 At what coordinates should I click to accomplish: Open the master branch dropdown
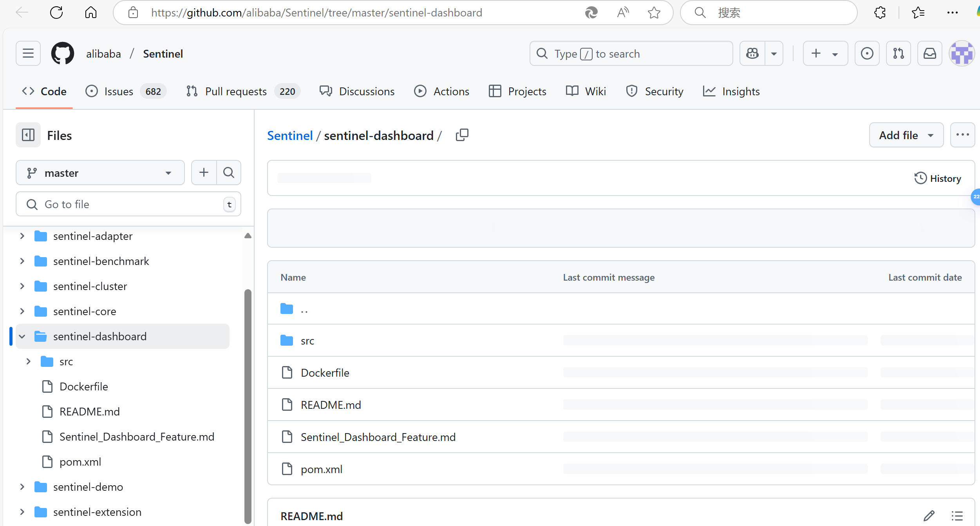[x=100, y=172]
